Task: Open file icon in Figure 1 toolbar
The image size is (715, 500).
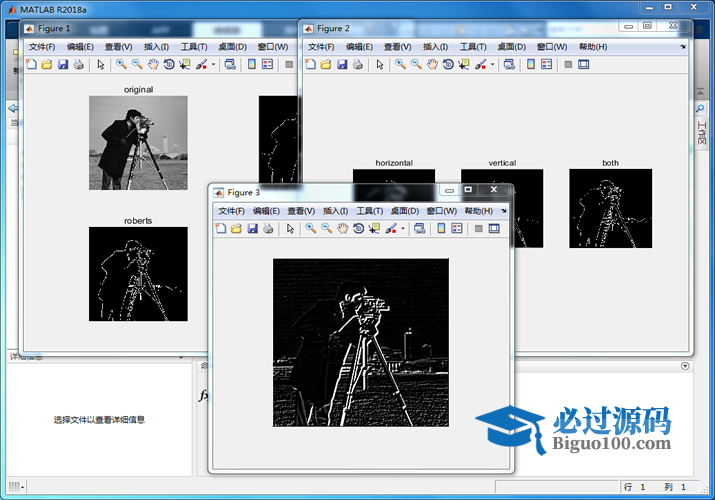Action: 46,64
